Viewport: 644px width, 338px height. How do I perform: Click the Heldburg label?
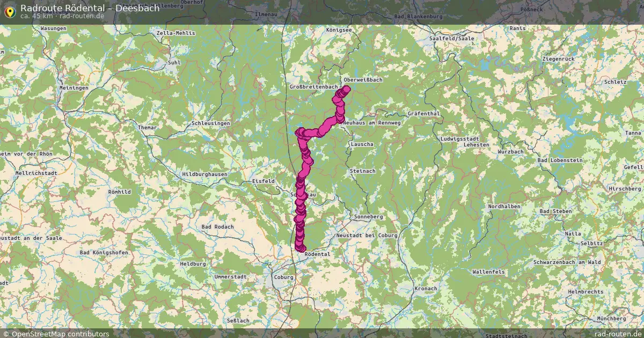coord(193,264)
